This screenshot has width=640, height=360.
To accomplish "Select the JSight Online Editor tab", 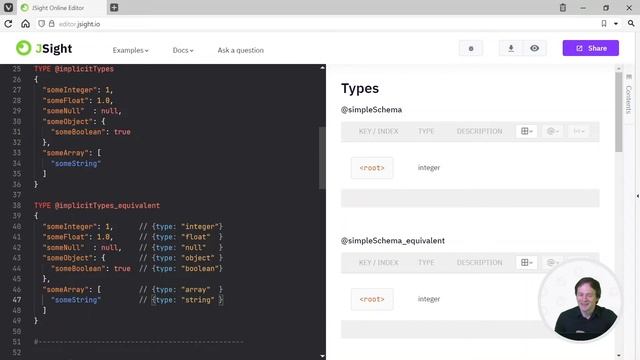I will [x=62, y=7].
